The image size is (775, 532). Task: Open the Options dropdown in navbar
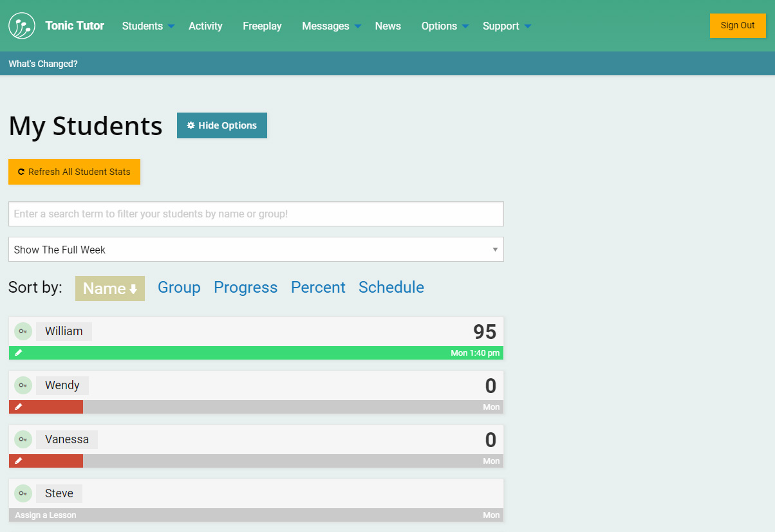(445, 26)
